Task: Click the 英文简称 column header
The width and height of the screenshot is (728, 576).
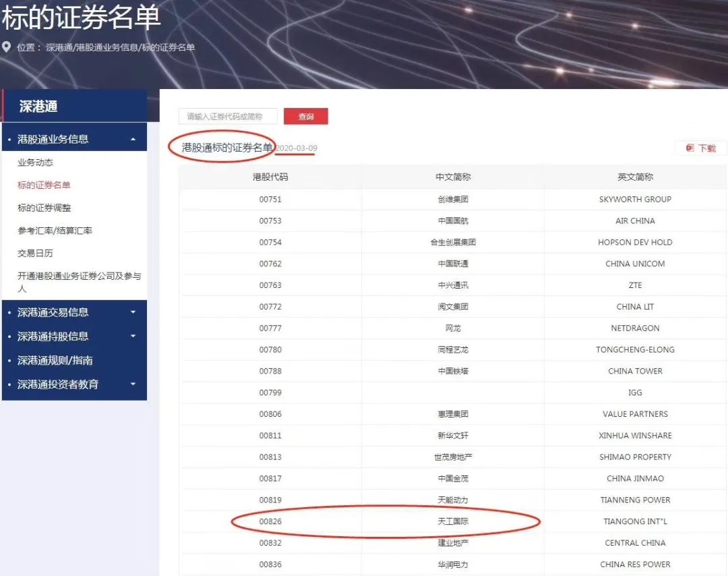Action: (635, 177)
